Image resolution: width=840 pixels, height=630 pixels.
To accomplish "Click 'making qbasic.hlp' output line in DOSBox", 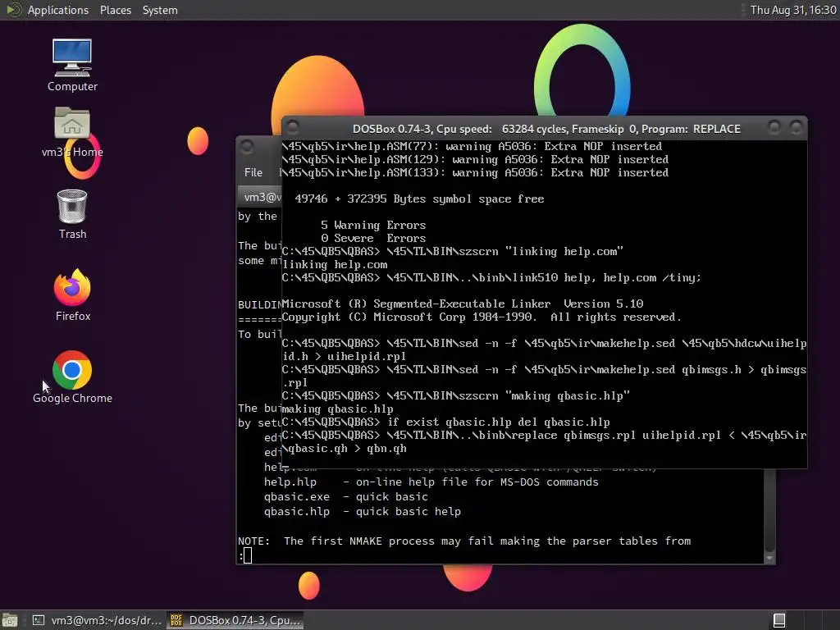I will coord(337,409).
